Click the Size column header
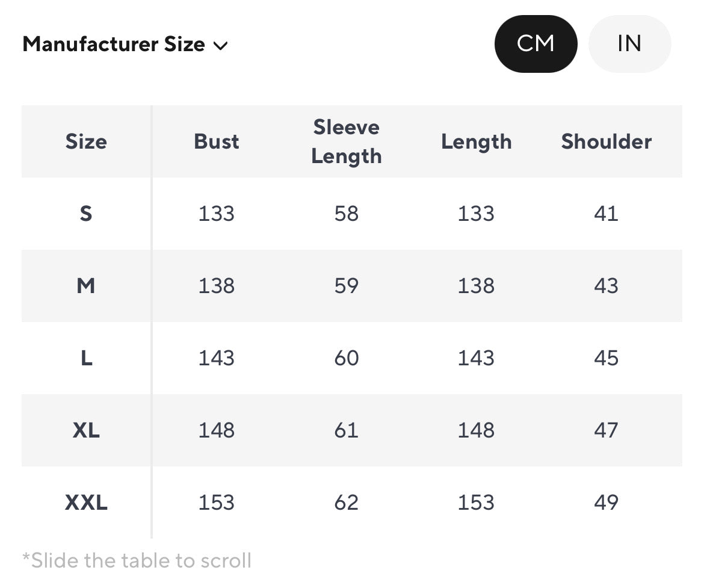704x588 pixels. point(86,141)
